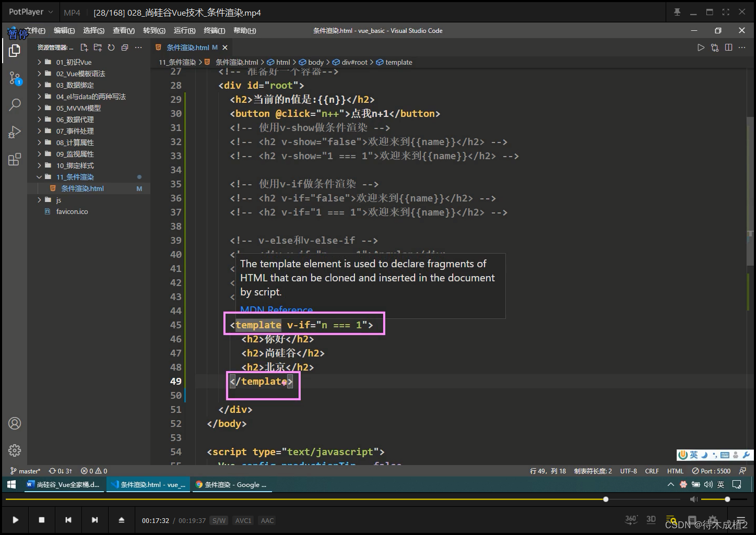The width and height of the screenshot is (756, 535).
Task: Toggle 360 degree video mode
Action: click(x=631, y=519)
